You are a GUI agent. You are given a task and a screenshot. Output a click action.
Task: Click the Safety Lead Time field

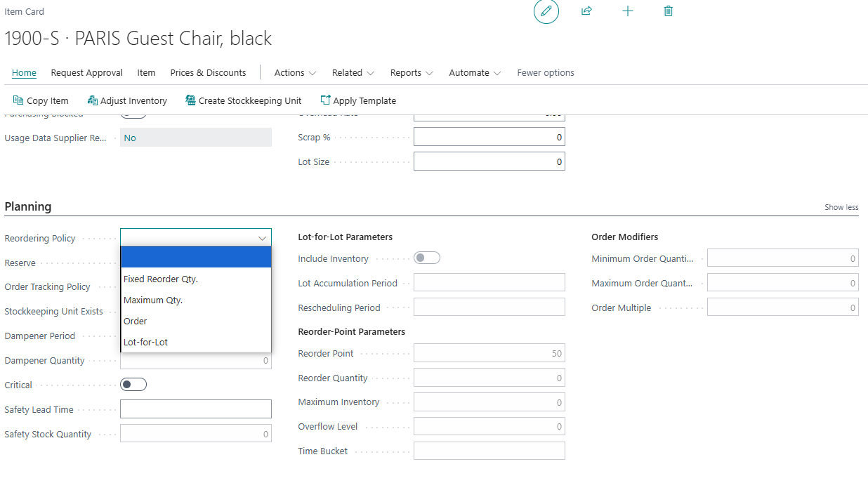pyautogui.click(x=196, y=409)
